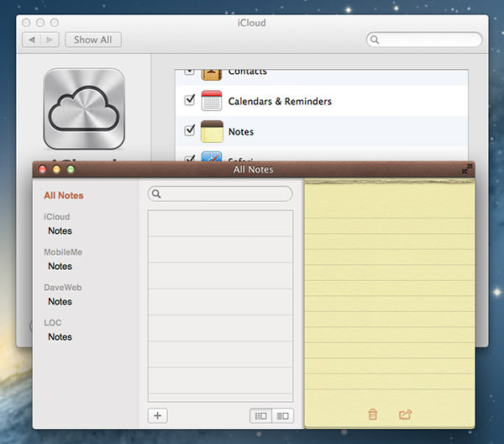The image size is (504, 444).
Task: Click the Notes label in iCloud list
Action: 241,132
